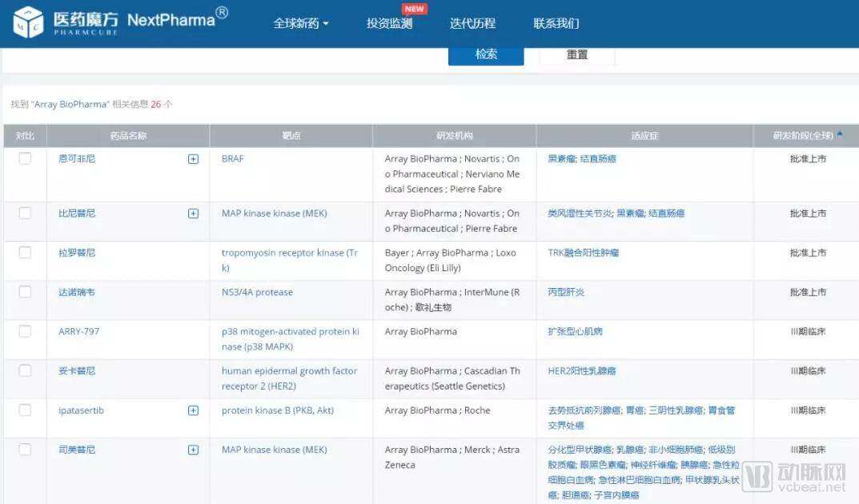The image size is (859, 504).
Task: Tick the compare checkbox for ARRY-797
Action: pos(25,331)
